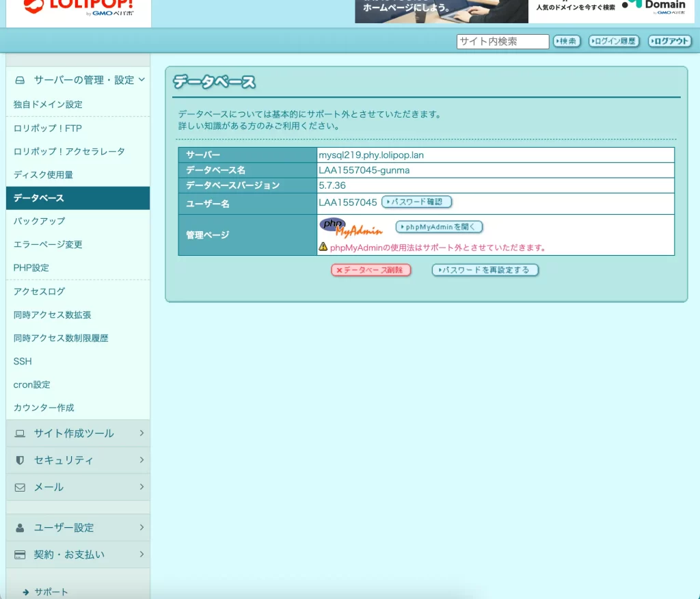Click the credit card icon beside 契約・お支払い
This screenshot has height=599, width=700.
coord(20,555)
